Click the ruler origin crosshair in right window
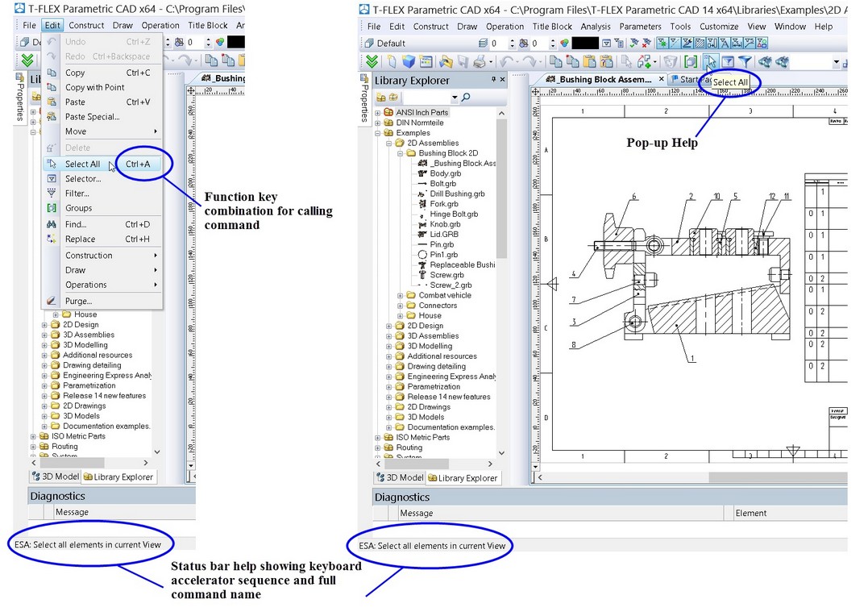868x616 pixels. point(536,91)
